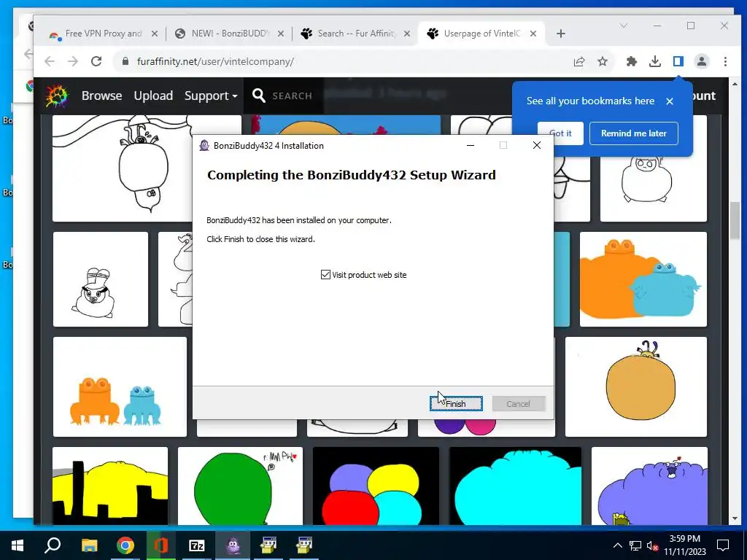Switch to Chrome in taskbar
This screenshot has height=560, width=747.
point(125,545)
